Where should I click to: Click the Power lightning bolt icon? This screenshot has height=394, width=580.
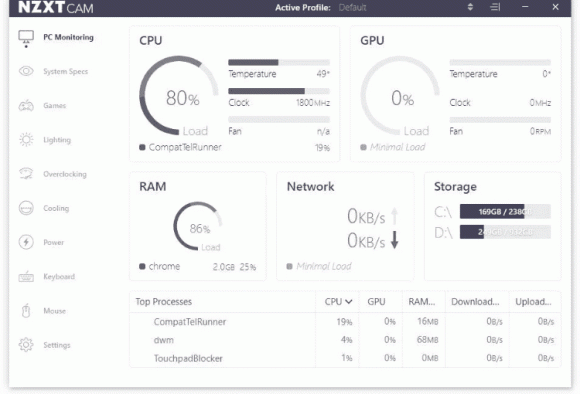pyautogui.click(x=26, y=242)
